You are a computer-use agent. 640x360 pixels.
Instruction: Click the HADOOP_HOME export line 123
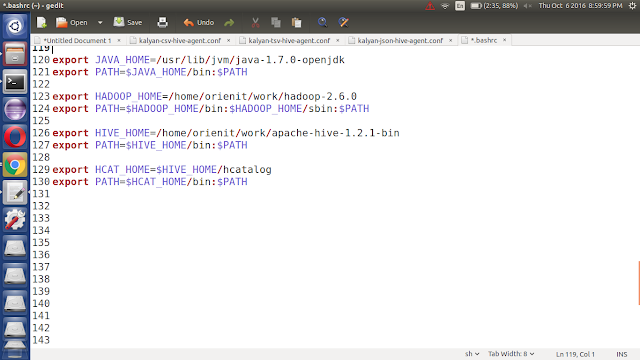204,97
